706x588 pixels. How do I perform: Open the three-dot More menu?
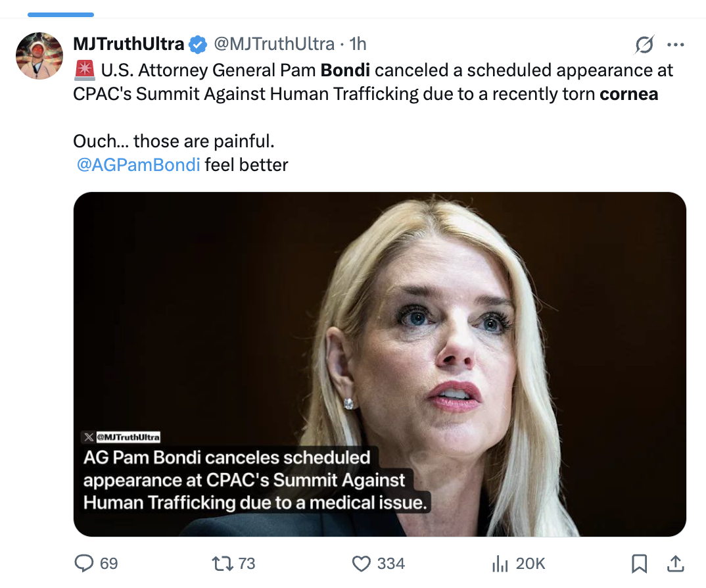tap(676, 45)
